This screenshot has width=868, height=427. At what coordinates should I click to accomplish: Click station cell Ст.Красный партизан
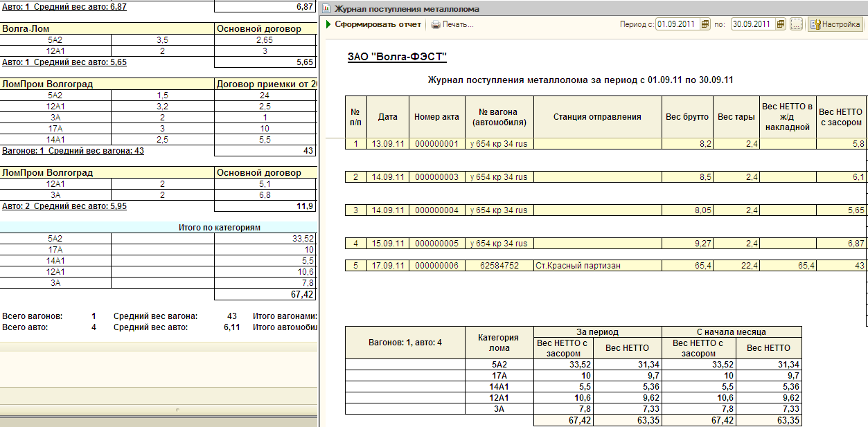pyautogui.click(x=598, y=266)
